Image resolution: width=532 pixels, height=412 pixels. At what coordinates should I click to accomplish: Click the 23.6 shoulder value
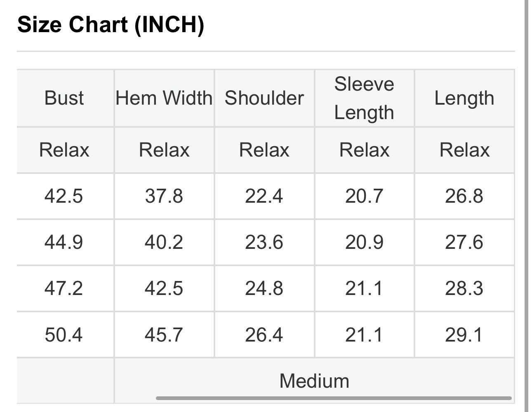(x=264, y=242)
